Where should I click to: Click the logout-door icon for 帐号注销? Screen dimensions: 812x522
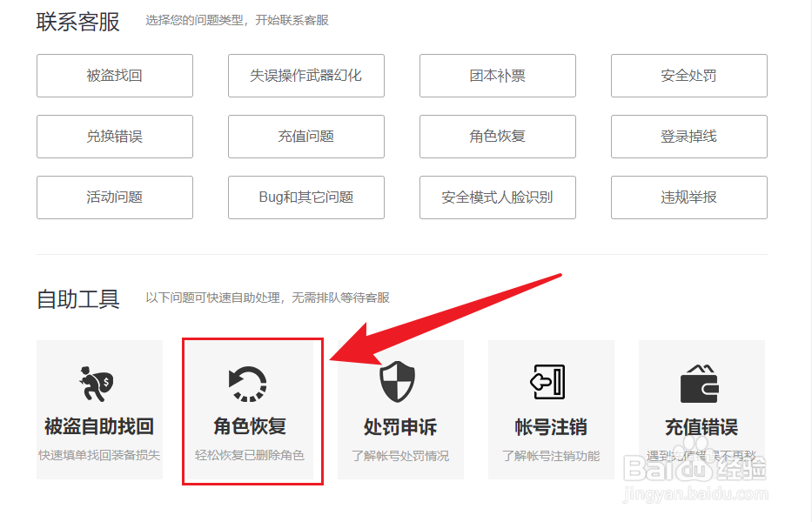point(548,382)
